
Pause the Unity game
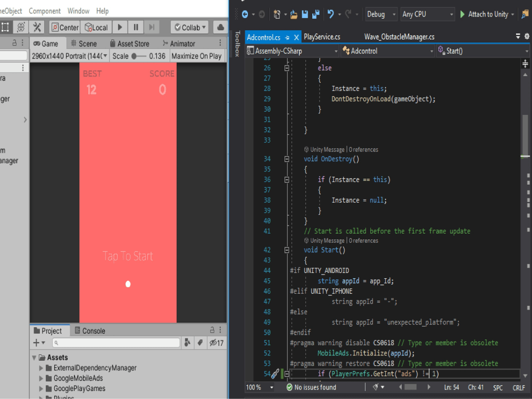click(136, 27)
